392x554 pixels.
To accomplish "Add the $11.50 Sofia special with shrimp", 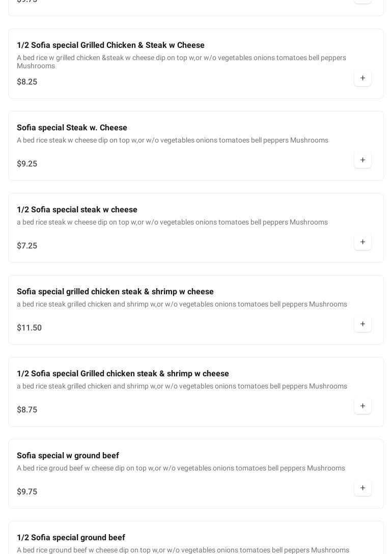I will coord(362,324).
